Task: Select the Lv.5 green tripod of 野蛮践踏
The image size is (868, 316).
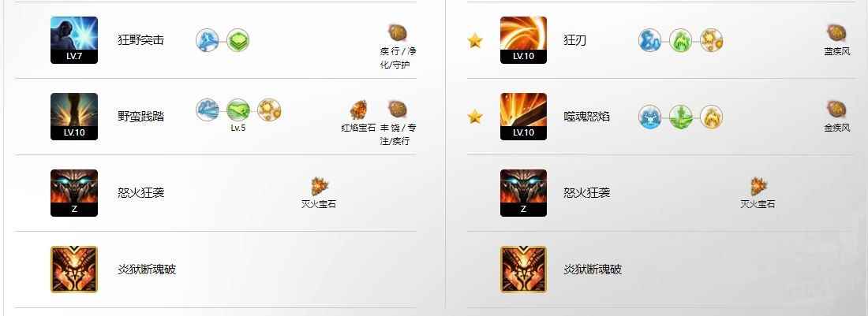Action: pos(238,110)
